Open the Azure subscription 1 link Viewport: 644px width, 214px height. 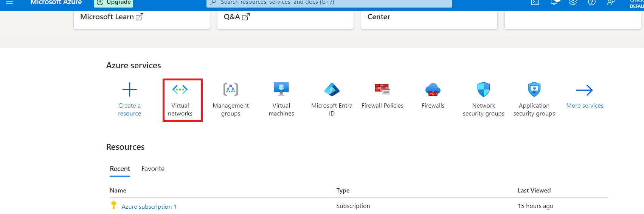click(x=149, y=206)
